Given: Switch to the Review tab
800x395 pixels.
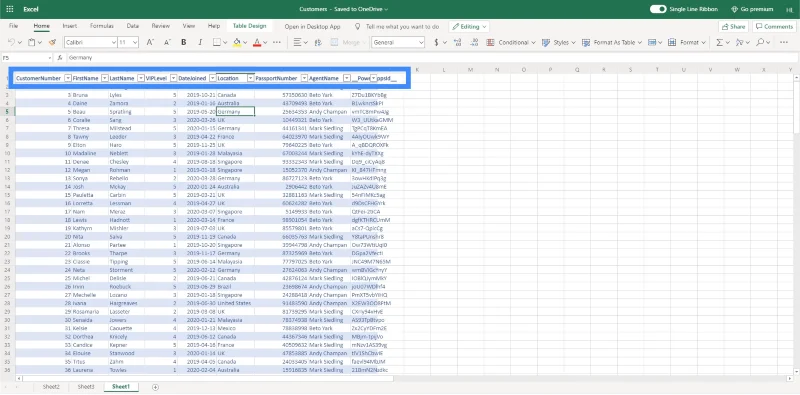Looking at the screenshot, I should pyautogui.click(x=161, y=26).
